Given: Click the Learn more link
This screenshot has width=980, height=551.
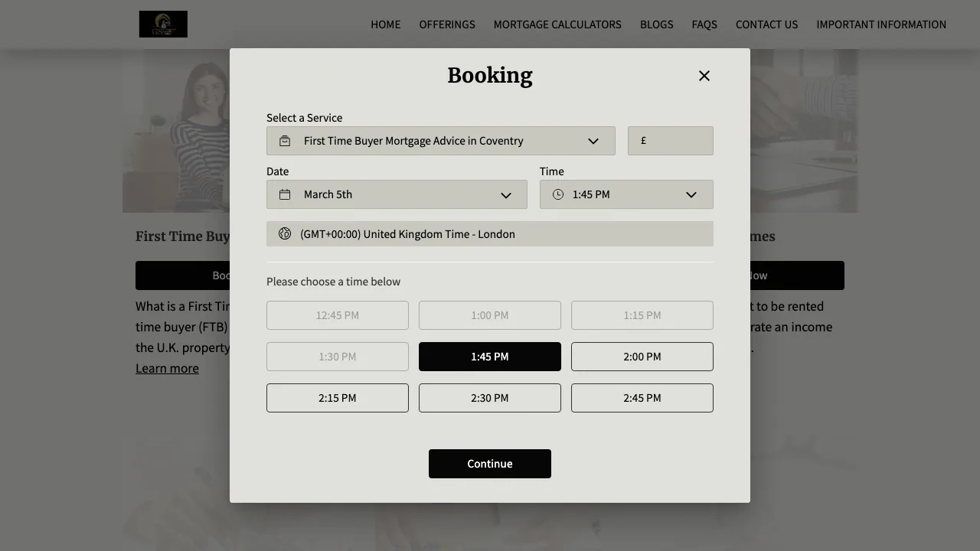Looking at the screenshot, I should [167, 368].
